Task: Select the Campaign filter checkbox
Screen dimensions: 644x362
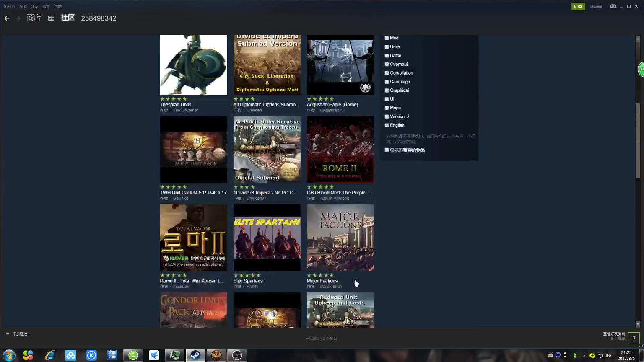Action: (387, 82)
